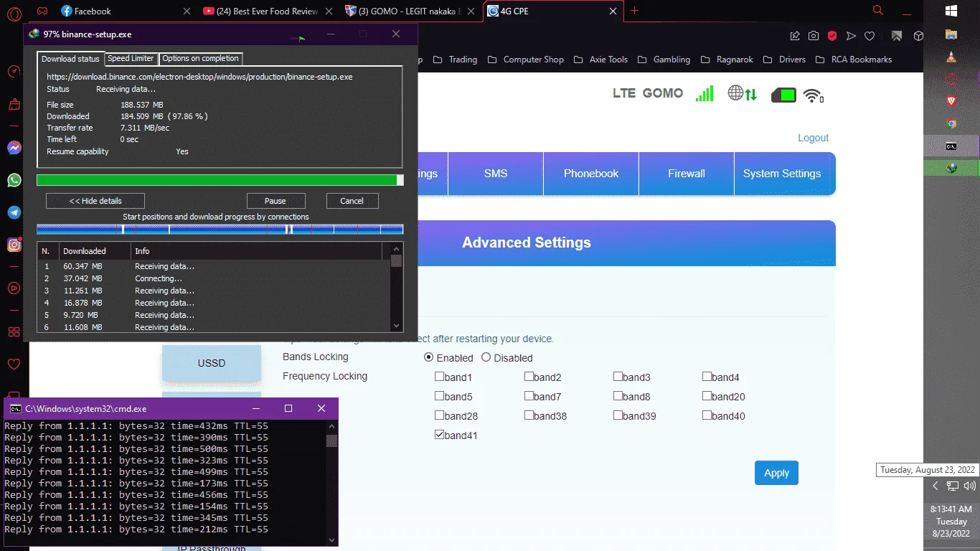Viewport: 980px width, 551px height.
Task: Check the band5 checkbox
Action: coord(439,395)
